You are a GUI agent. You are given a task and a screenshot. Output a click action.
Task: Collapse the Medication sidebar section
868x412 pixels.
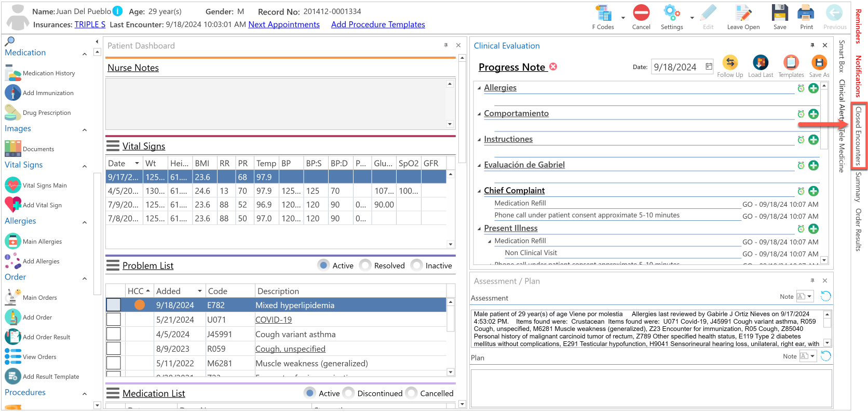pos(85,54)
